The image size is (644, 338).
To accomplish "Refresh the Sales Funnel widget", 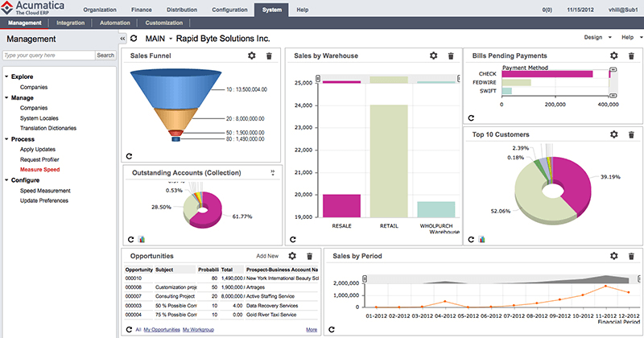I will (129, 156).
